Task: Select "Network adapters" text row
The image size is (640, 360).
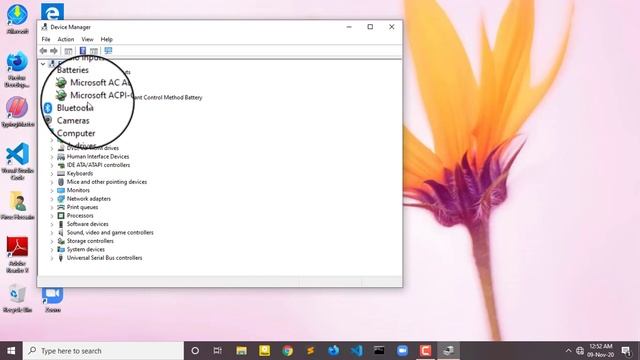Action: coord(89,199)
